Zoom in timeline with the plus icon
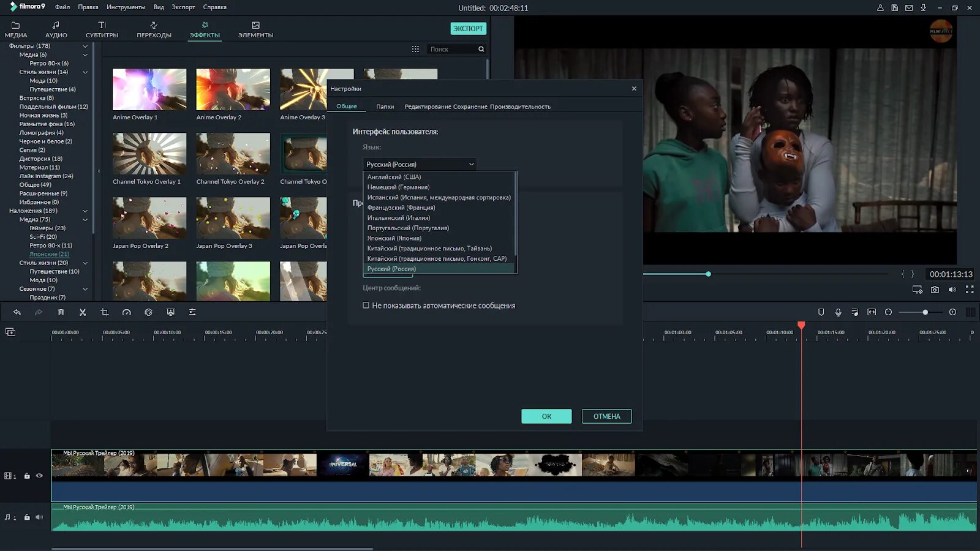Image resolution: width=980 pixels, height=551 pixels. 952,312
